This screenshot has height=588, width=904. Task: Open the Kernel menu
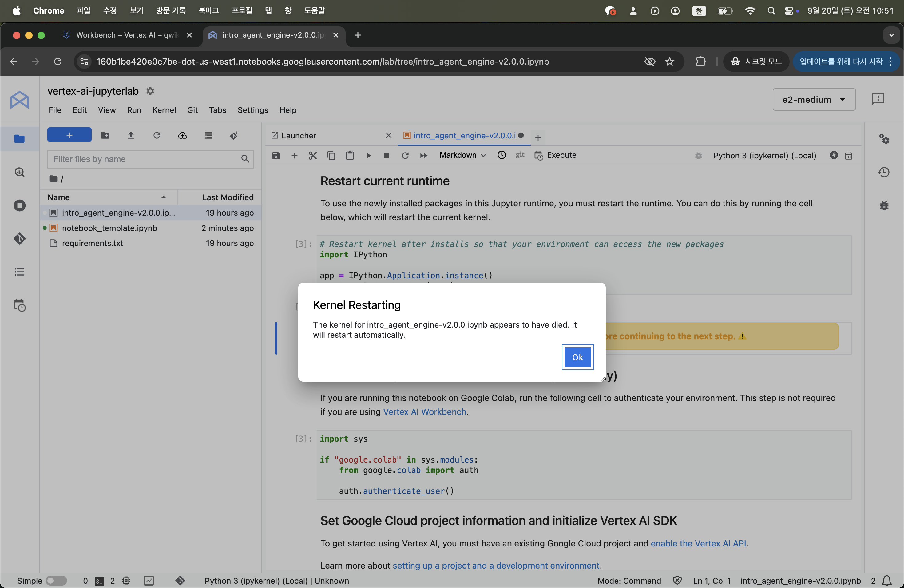click(164, 110)
